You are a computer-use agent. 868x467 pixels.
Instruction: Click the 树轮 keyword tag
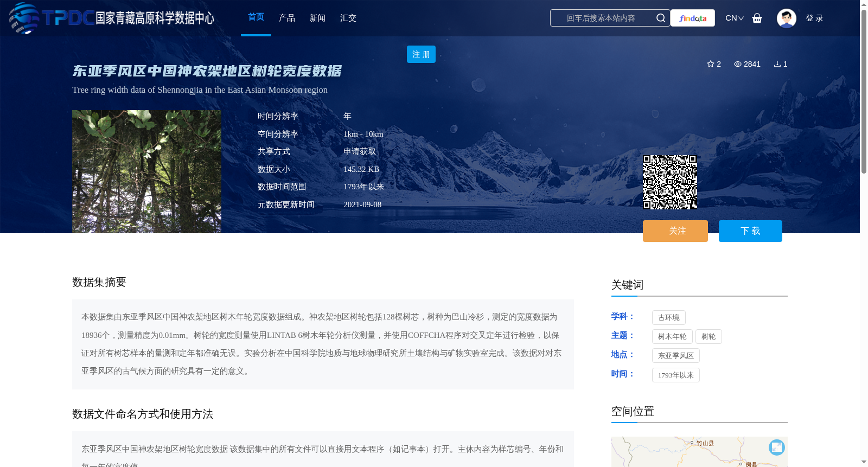(x=709, y=336)
